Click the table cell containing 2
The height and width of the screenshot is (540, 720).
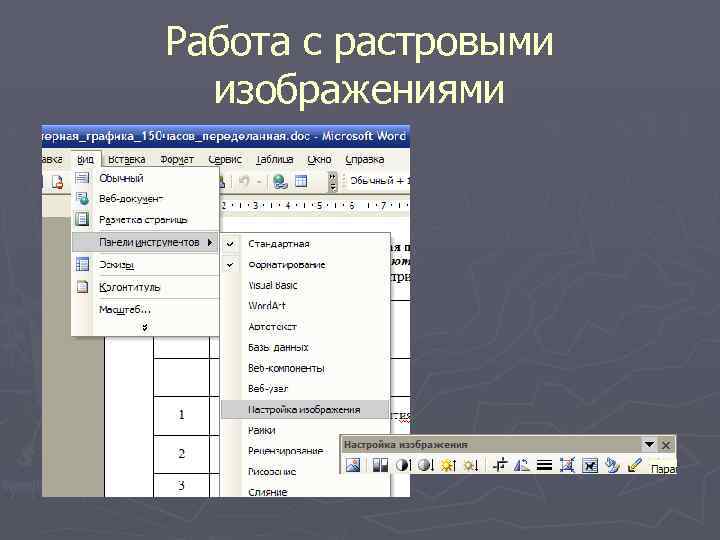(181, 454)
